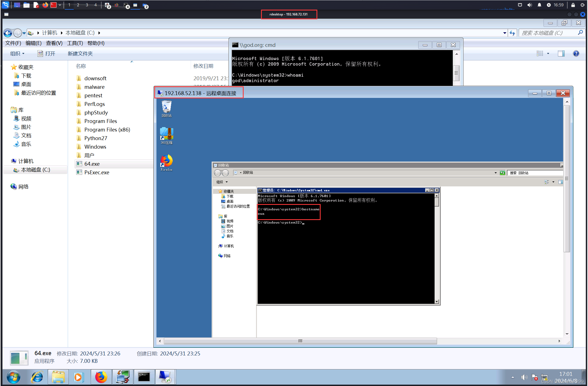This screenshot has width=588, height=386.
Task: Click the Windows Start orb
Action: point(14,377)
